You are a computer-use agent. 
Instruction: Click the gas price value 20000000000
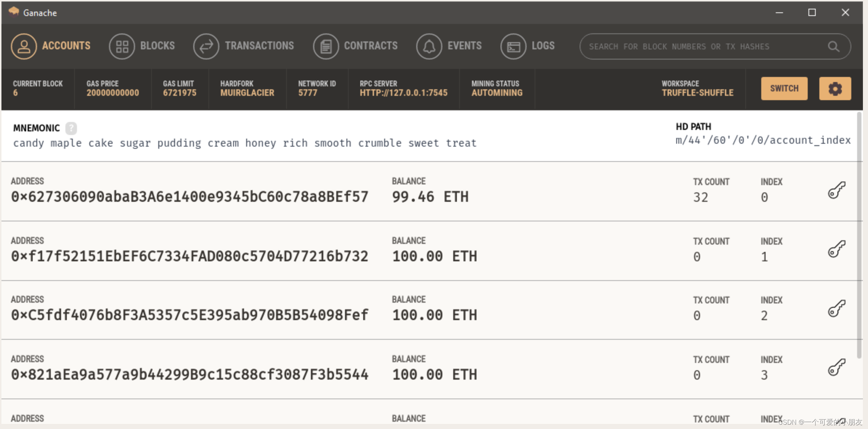click(113, 93)
